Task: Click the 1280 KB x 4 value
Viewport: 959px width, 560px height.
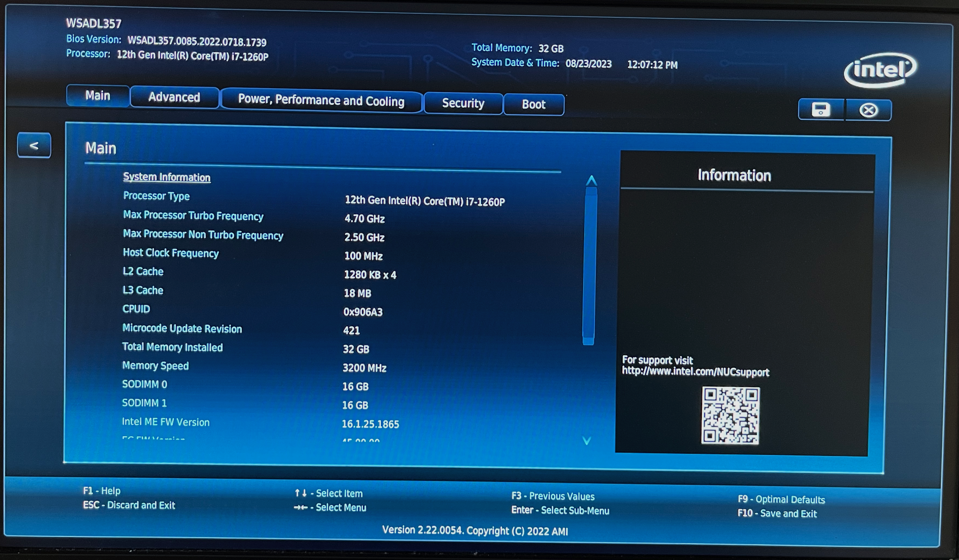Action: coord(370,275)
